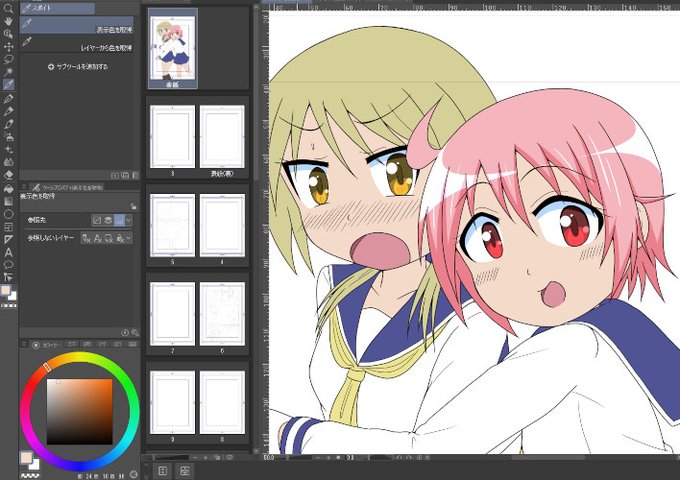Image resolution: width=680 pixels, height=480 pixels.
Task: Toggle the tool property lock icon
Action: click(134, 207)
